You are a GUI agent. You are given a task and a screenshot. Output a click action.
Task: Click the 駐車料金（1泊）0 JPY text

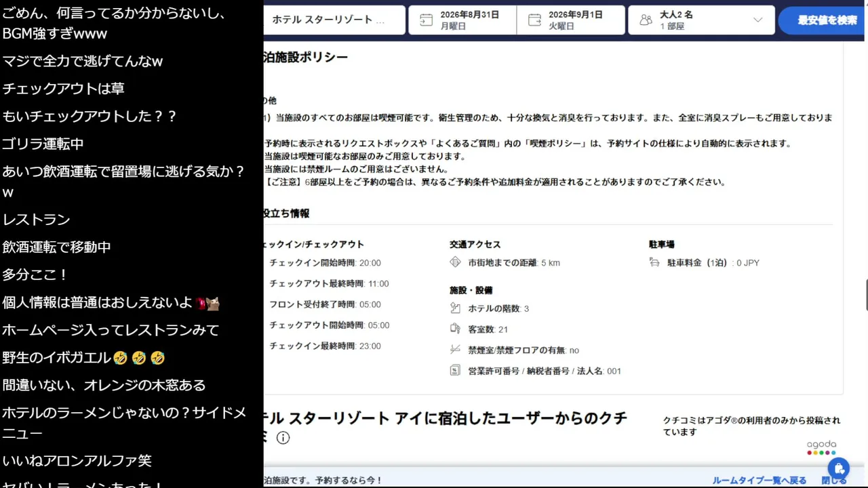(713, 263)
